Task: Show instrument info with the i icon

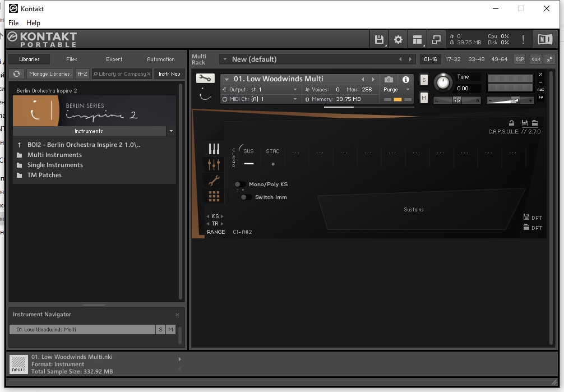Action: 406,80
